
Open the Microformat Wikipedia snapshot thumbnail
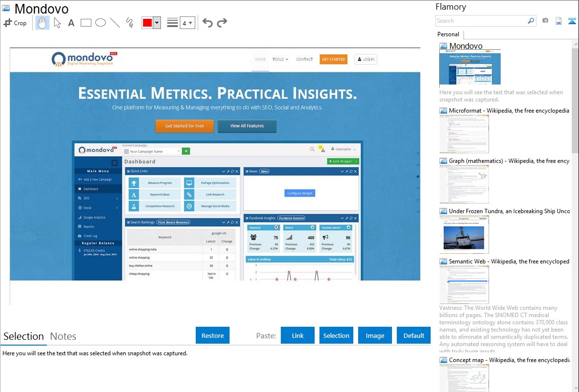coord(464,134)
